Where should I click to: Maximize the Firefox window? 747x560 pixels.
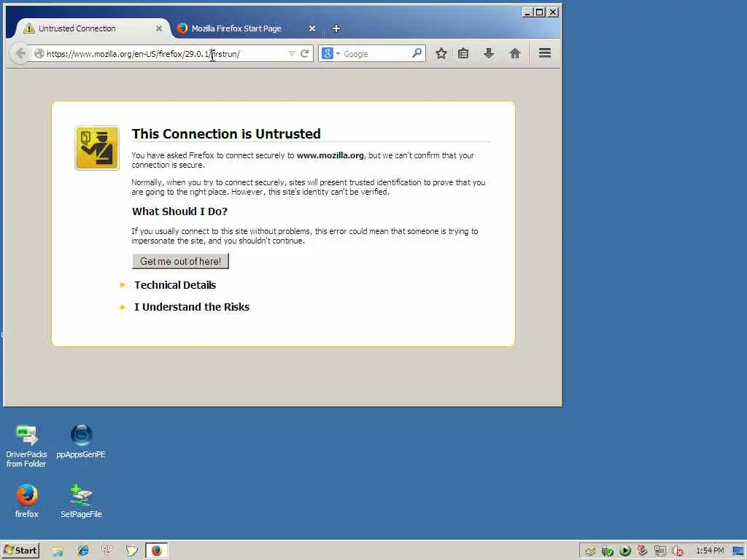point(540,12)
